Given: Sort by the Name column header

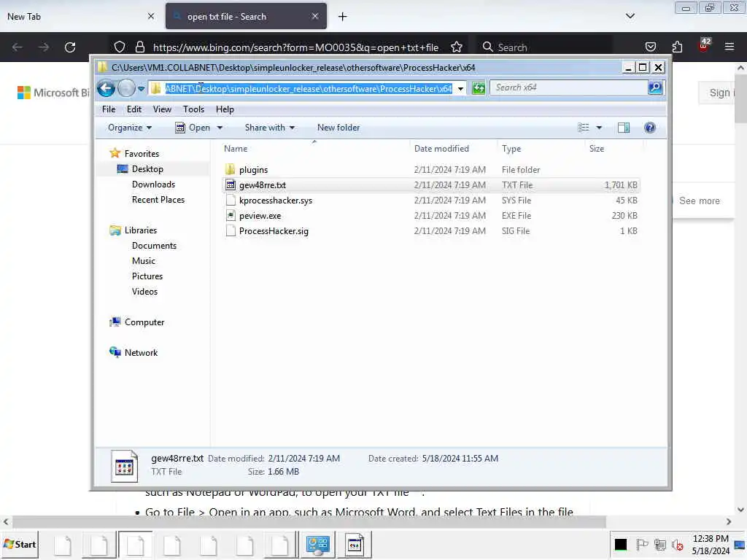Looking at the screenshot, I should pyautogui.click(x=236, y=149).
